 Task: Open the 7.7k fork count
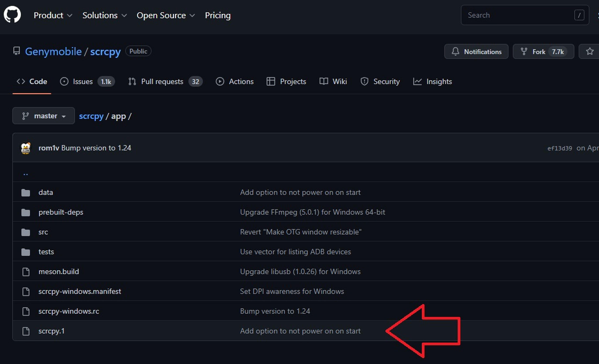pos(558,51)
